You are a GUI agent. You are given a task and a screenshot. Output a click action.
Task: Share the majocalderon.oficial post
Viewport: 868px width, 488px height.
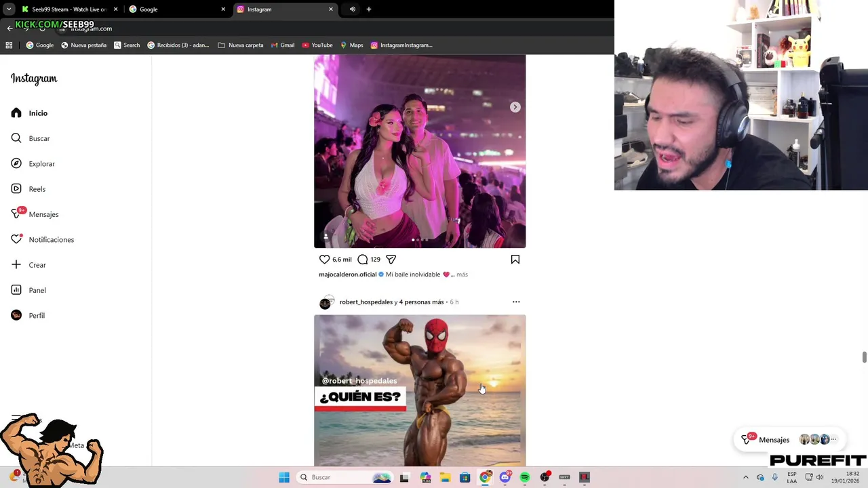pyautogui.click(x=391, y=259)
